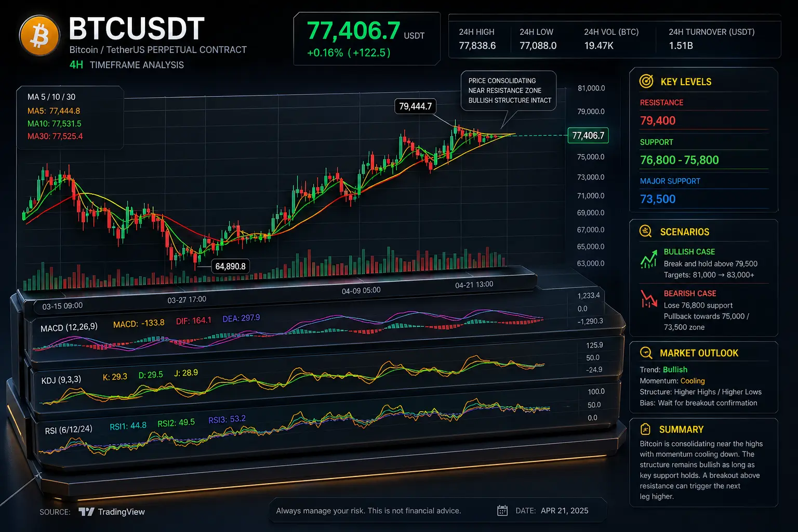Click the "RSI (6/12/24)" indicator label
This screenshot has height=532, width=798.
(x=69, y=430)
